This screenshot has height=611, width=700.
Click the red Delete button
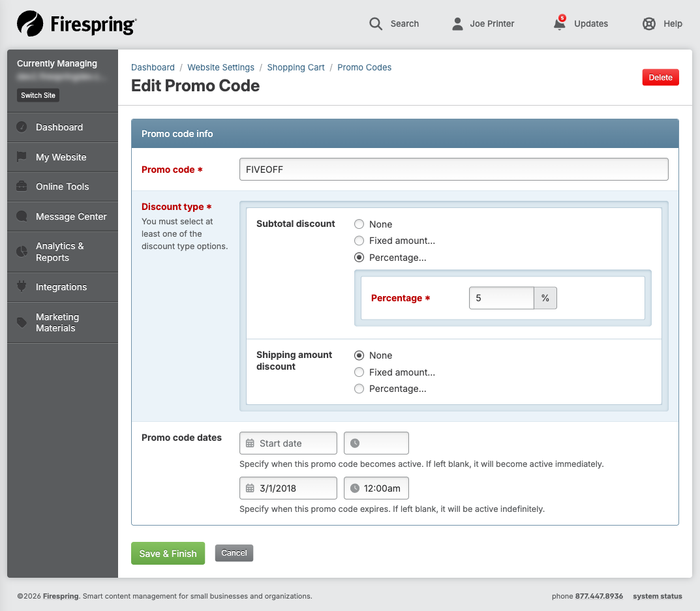click(660, 77)
